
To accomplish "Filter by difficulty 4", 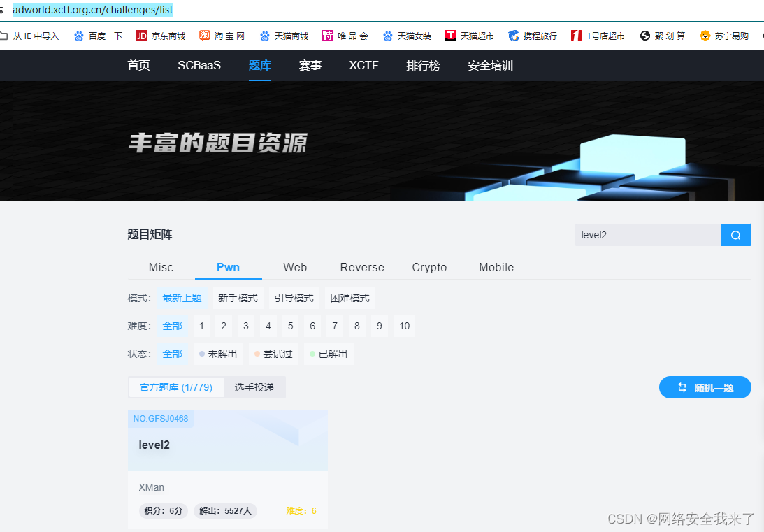I will pos(268,326).
